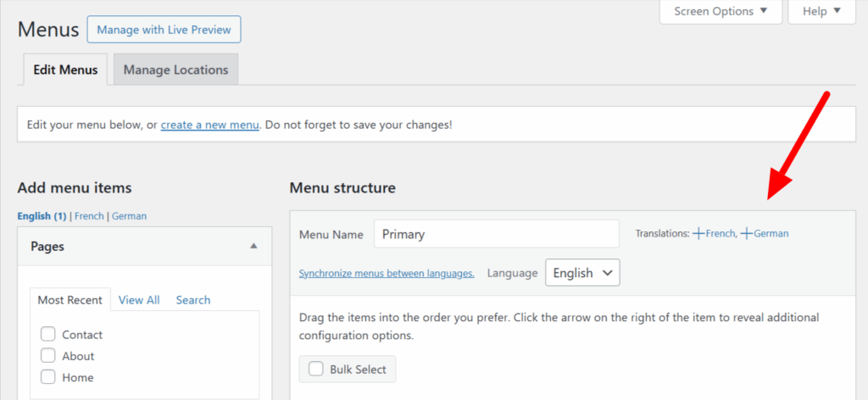868x400 pixels.
Task: Click Synchronize menus between languages link
Action: point(387,273)
